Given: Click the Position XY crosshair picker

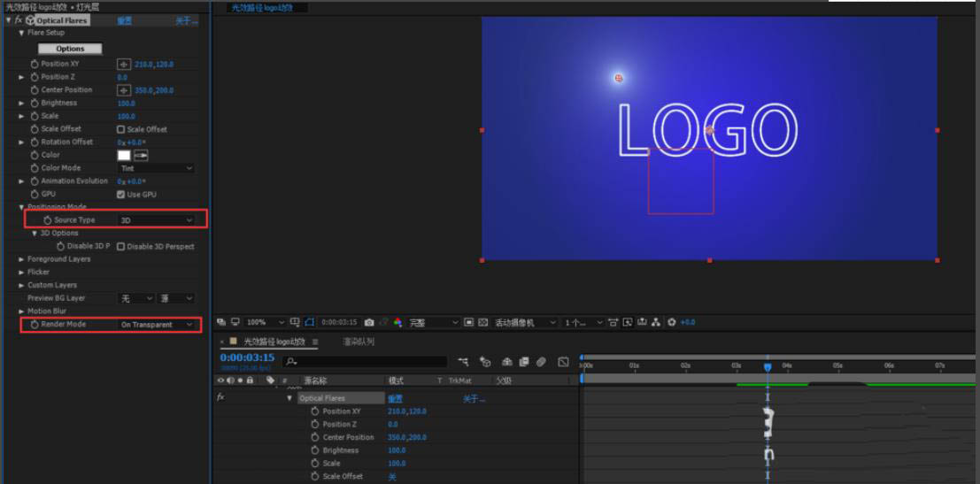Looking at the screenshot, I should [x=124, y=65].
